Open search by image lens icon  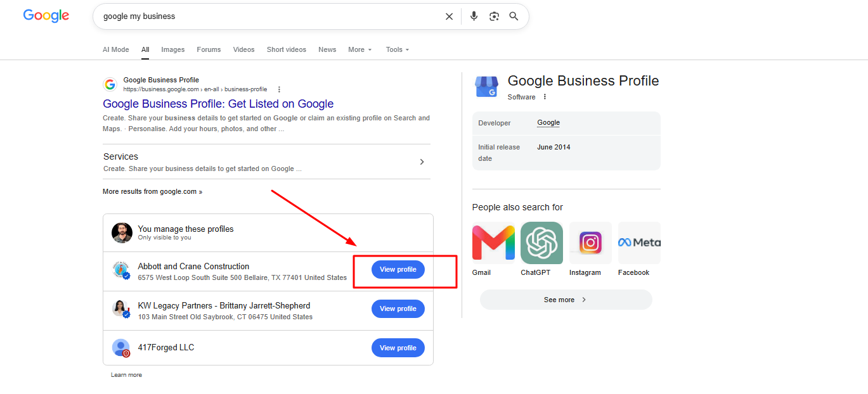(x=494, y=16)
